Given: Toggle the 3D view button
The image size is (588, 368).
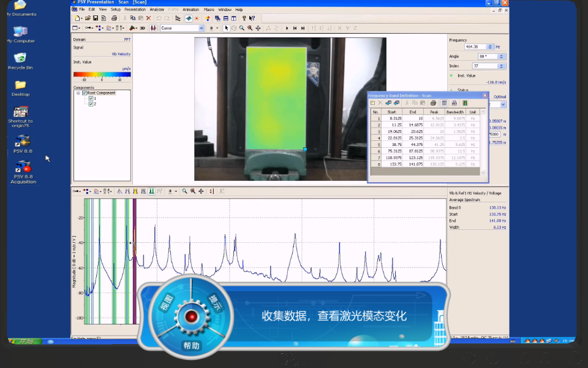Looking at the screenshot, I should (x=142, y=28).
